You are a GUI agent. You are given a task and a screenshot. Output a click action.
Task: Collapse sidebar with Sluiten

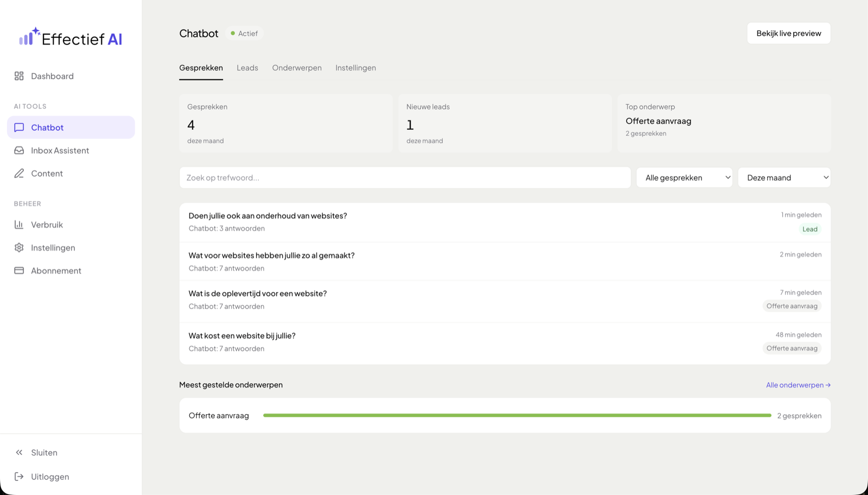click(x=71, y=453)
